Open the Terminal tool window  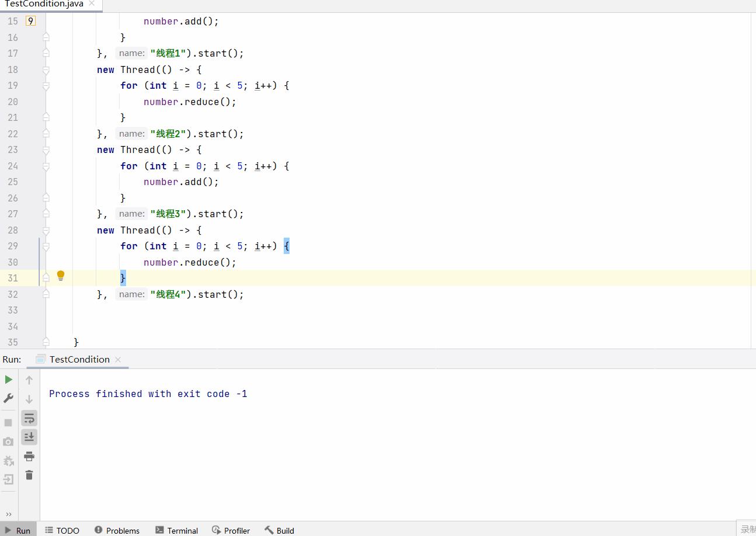pyautogui.click(x=177, y=530)
